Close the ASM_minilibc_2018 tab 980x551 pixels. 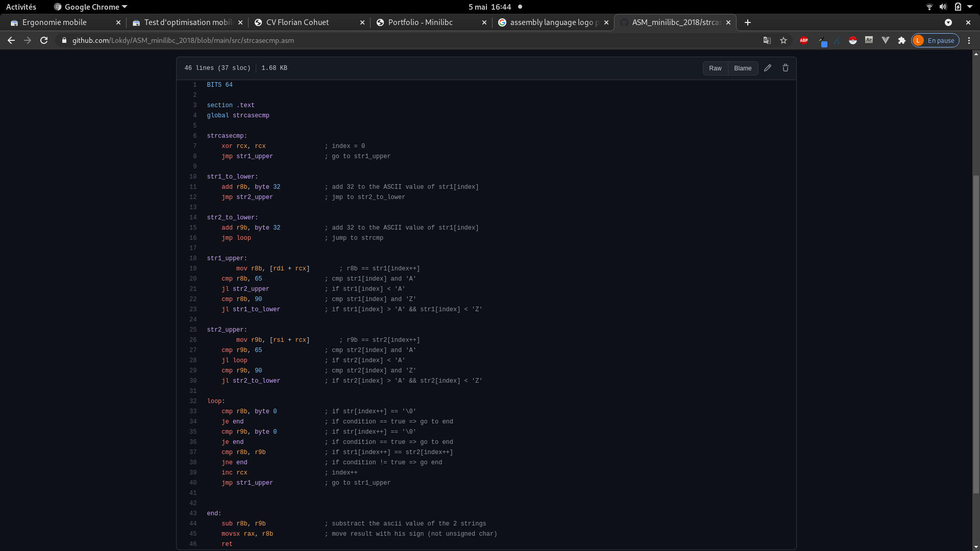click(728, 22)
